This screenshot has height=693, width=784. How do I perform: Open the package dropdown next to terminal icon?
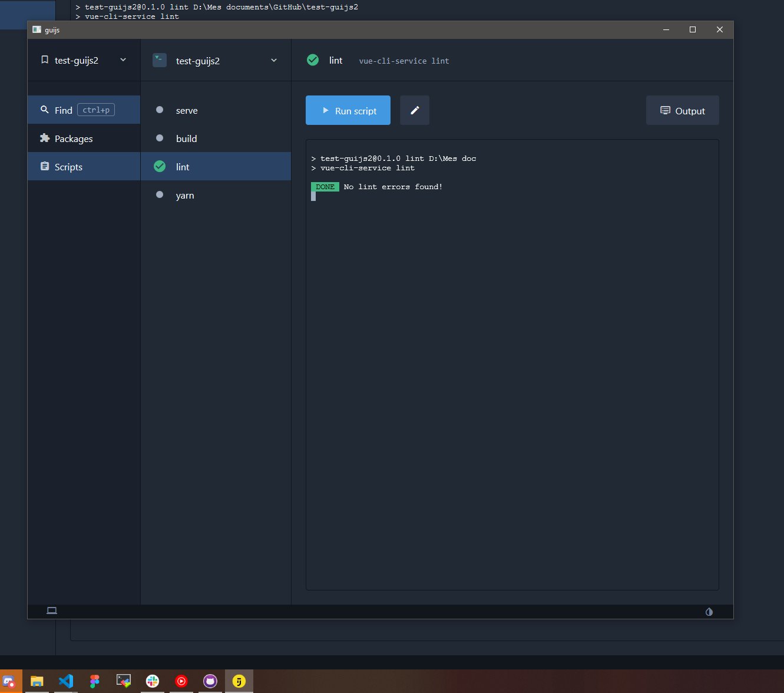273,60
